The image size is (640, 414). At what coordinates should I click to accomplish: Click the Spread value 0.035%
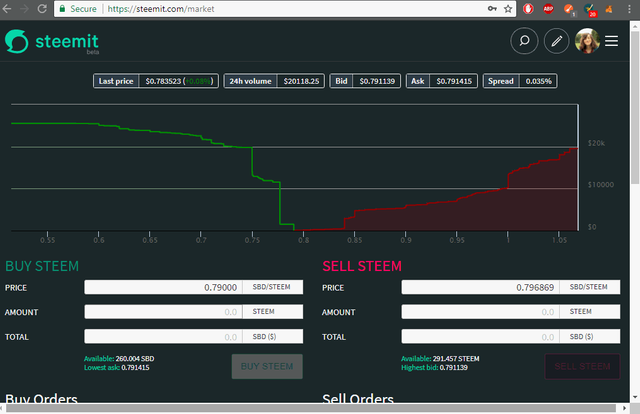pyautogui.click(x=538, y=81)
